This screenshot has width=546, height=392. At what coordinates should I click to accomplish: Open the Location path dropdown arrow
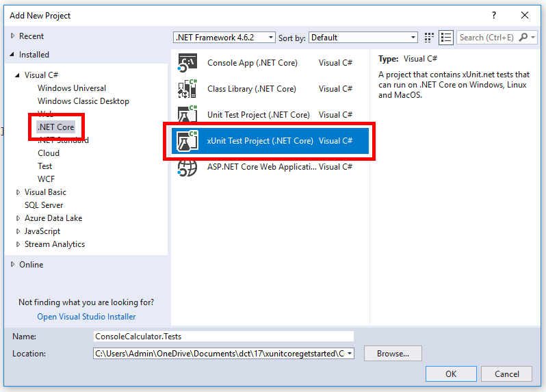point(350,354)
